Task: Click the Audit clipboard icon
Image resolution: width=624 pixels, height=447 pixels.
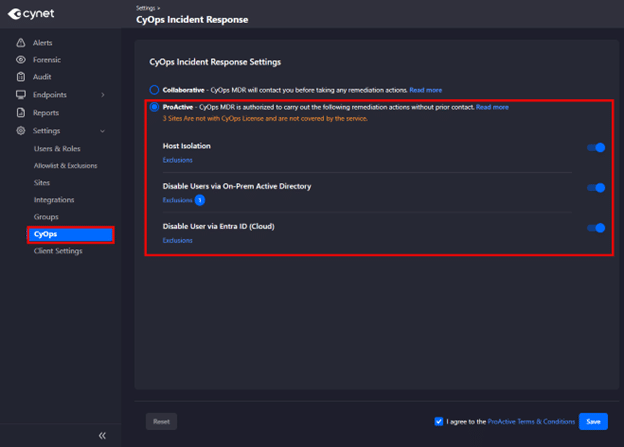Action: (x=21, y=77)
